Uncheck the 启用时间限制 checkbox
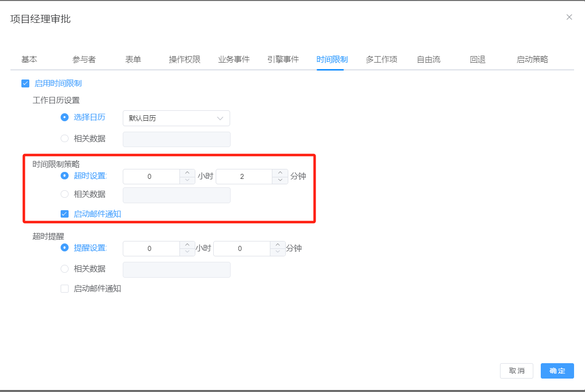Image resolution: width=585 pixels, height=392 pixels. click(x=25, y=83)
